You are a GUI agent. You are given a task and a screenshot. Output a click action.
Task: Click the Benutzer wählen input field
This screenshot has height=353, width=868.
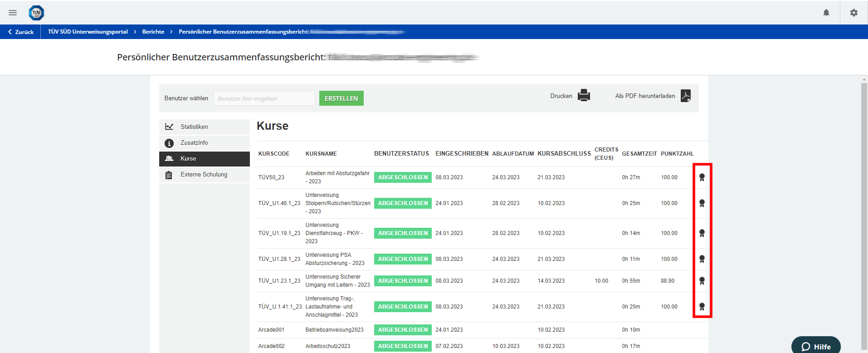(264, 98)
